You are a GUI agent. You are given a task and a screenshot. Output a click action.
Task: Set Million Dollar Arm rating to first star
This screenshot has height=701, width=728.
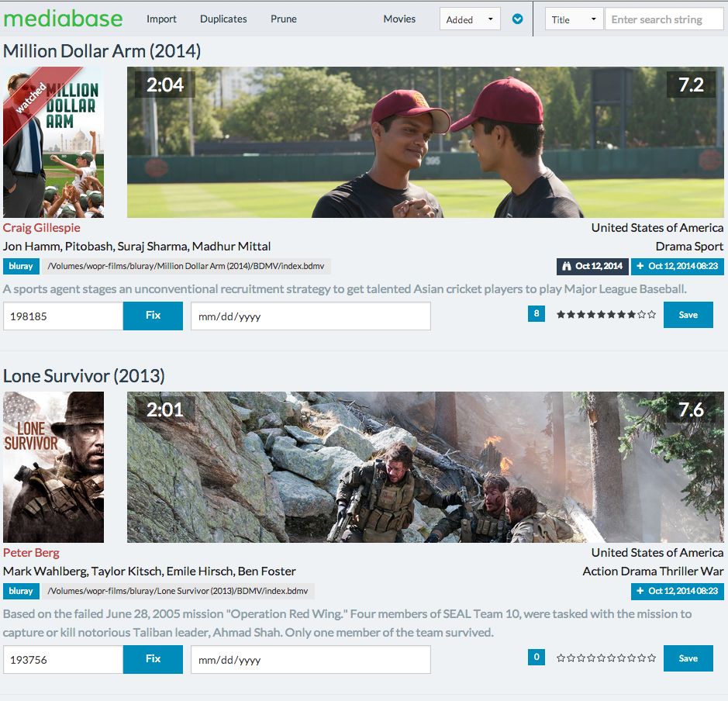[561, 314]
